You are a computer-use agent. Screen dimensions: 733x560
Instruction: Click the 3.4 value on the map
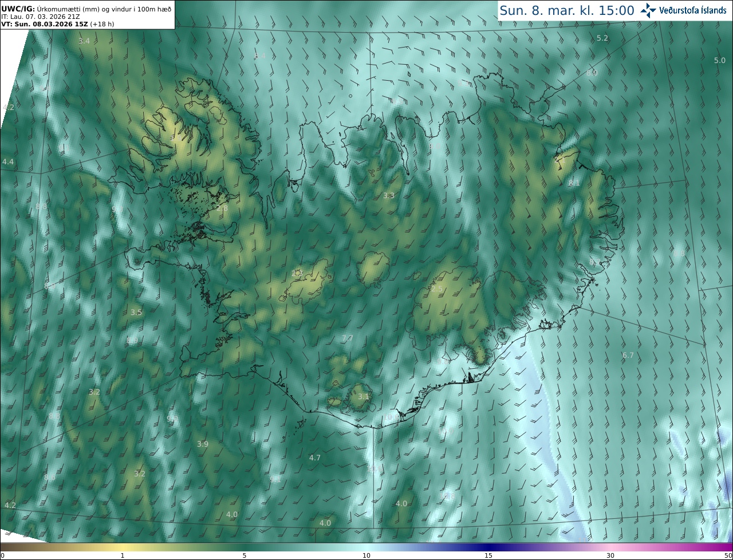click(84, 41)
